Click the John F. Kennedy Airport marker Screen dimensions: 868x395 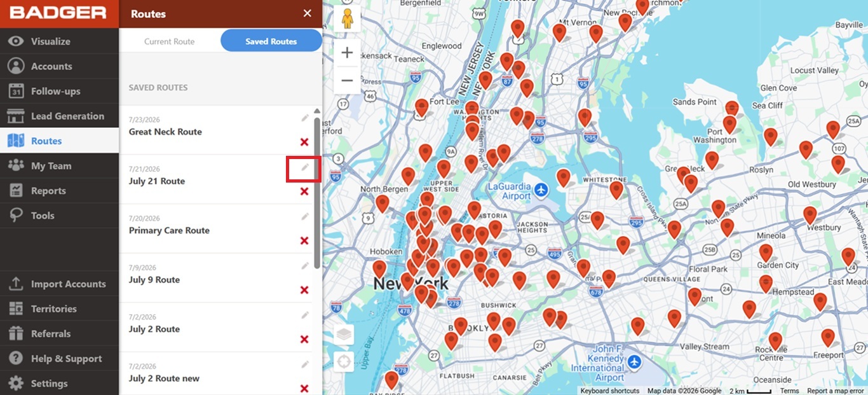coord(634,361)
